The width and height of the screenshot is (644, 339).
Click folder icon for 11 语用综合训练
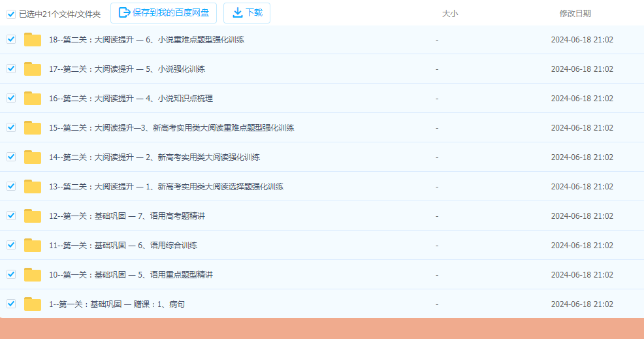pos(33,246)
